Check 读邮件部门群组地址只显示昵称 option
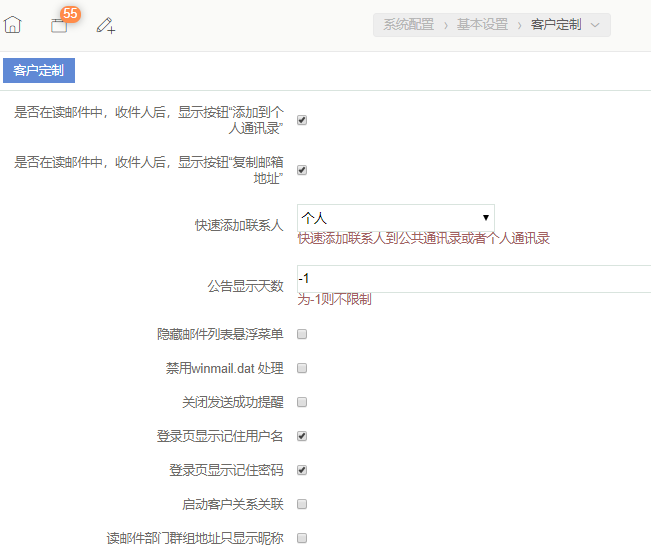This screenshot has width=651, height=555. 302,538
